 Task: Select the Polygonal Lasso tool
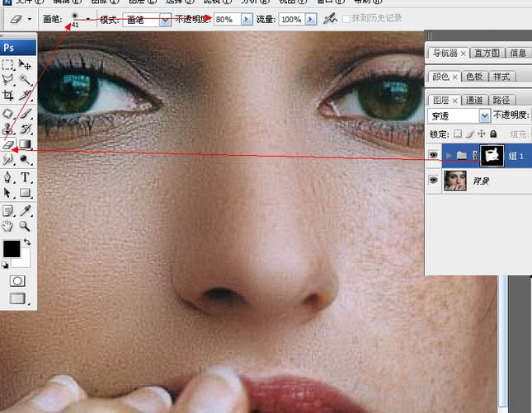[x=7, y=80]
